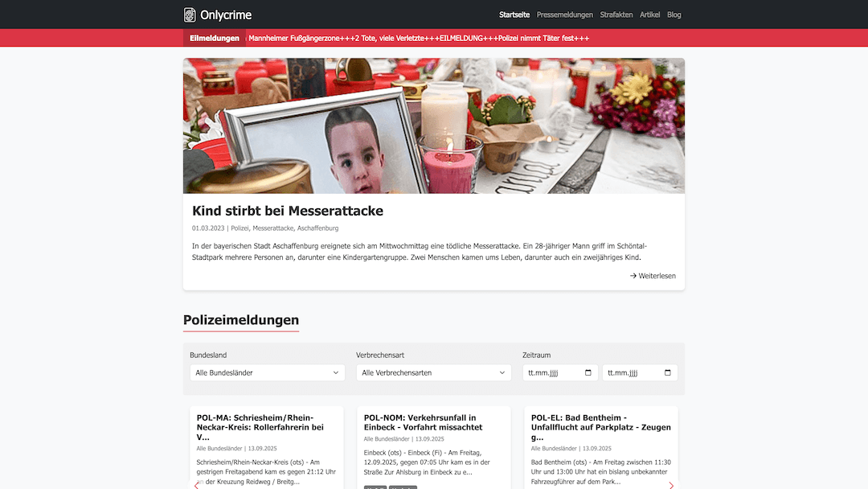This screenshot has height=489, width=868.
Task: Click the Weiterlesen arrow icon
Action: coord(633,275)
